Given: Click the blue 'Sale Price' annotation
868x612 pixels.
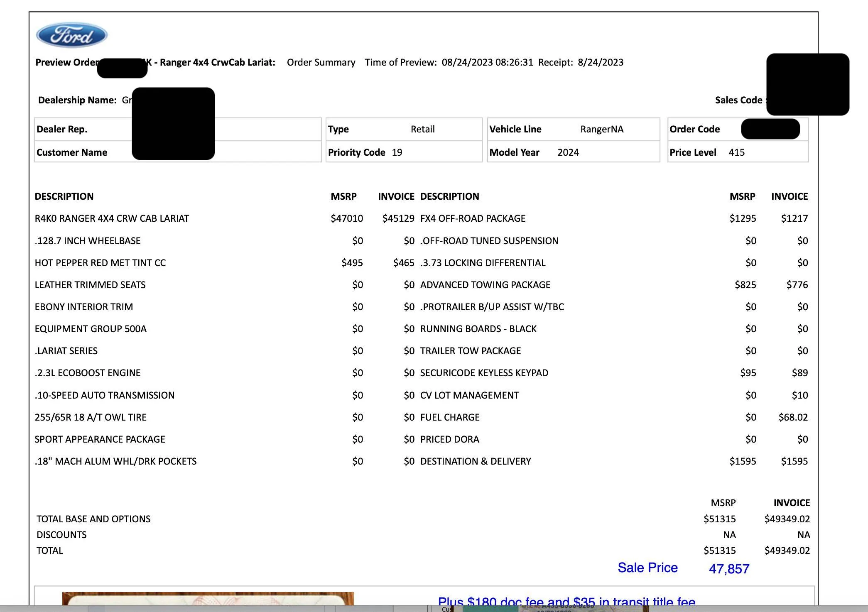Looking at the screenshot, I should tap(647, 568).
